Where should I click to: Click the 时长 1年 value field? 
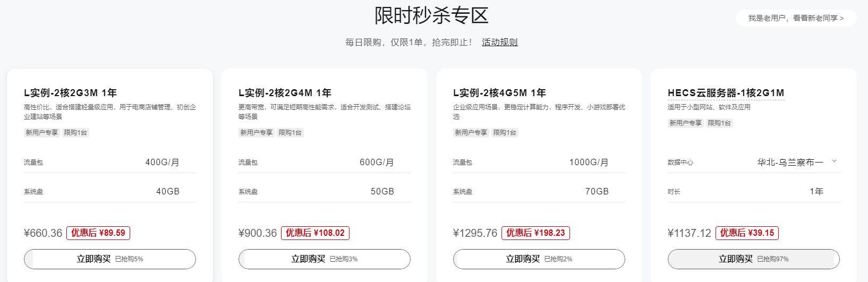pyautogui.click(x=816, y=191)
